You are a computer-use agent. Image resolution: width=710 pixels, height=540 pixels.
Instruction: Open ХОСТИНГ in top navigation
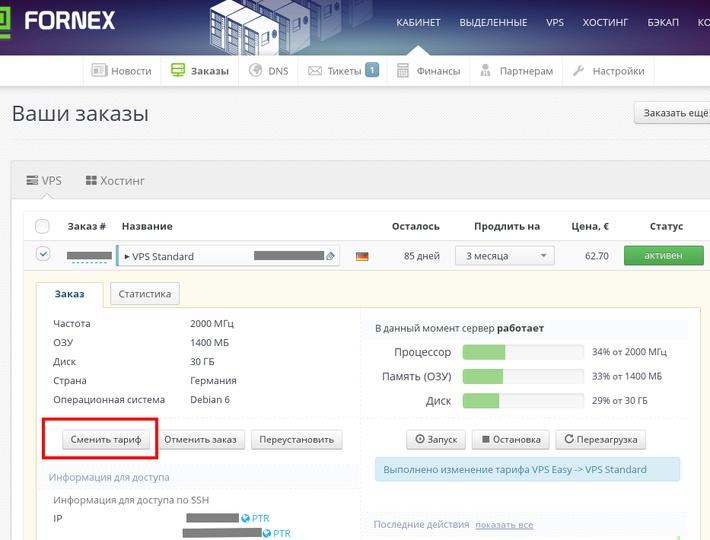point(605,23)
